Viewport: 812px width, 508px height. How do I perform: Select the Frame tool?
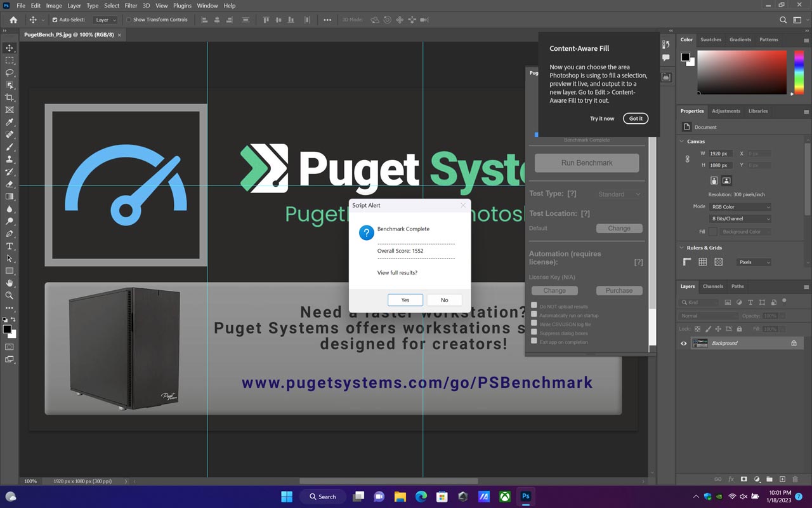pos(10,110)
